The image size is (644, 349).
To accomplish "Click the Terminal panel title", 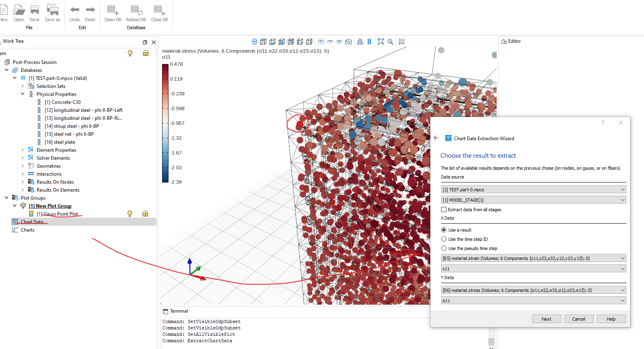I will [179, 311].
